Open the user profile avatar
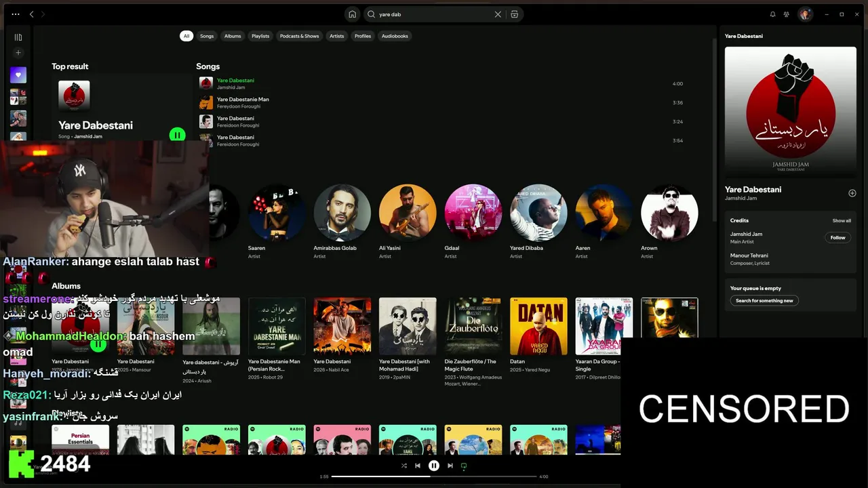The width and height of the screenshot is (868, 488). pos(805,14)
